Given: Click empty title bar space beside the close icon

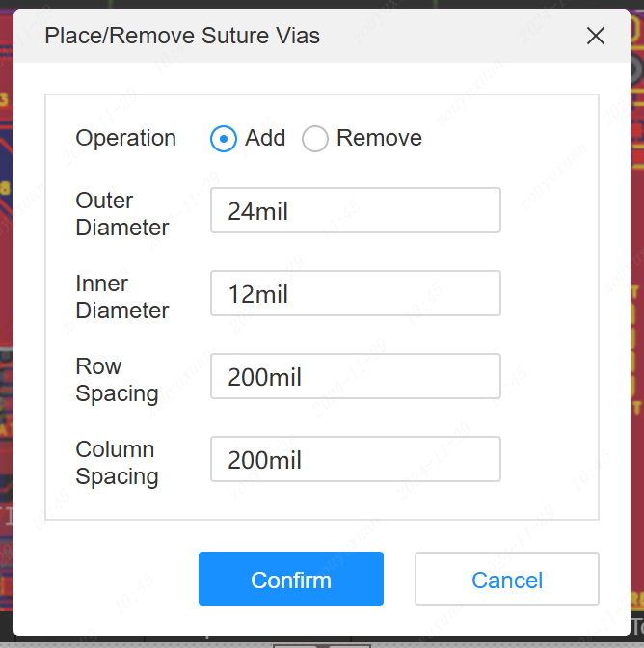Looking at the screenshot, I should pos(463,37).
